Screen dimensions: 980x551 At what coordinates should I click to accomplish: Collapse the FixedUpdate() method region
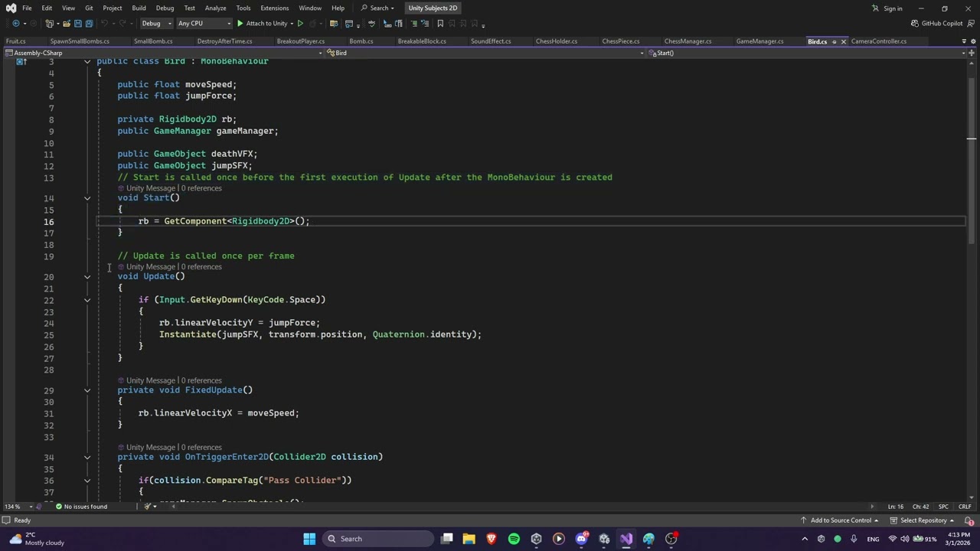87,390
